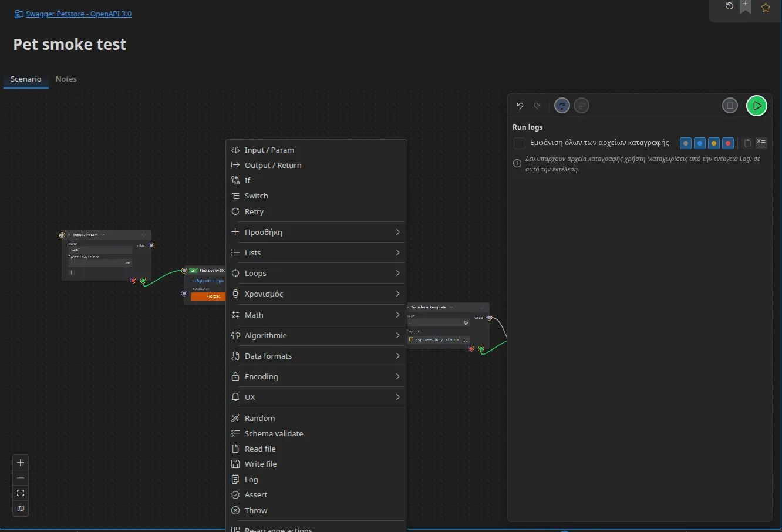This screenshot has width=782, height=532.
Task: Expand the Προσθήκη submenu
Action: 316,232
